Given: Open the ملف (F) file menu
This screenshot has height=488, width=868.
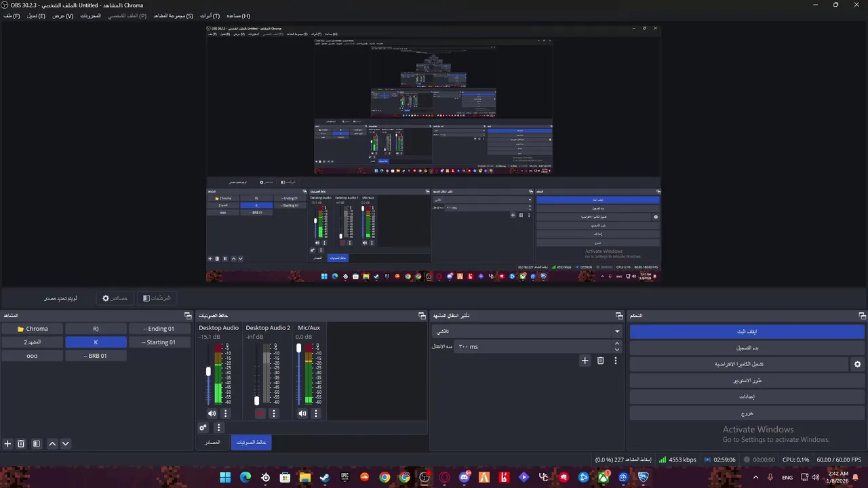Looking at the screenshot, I should [x=12, y=16].
